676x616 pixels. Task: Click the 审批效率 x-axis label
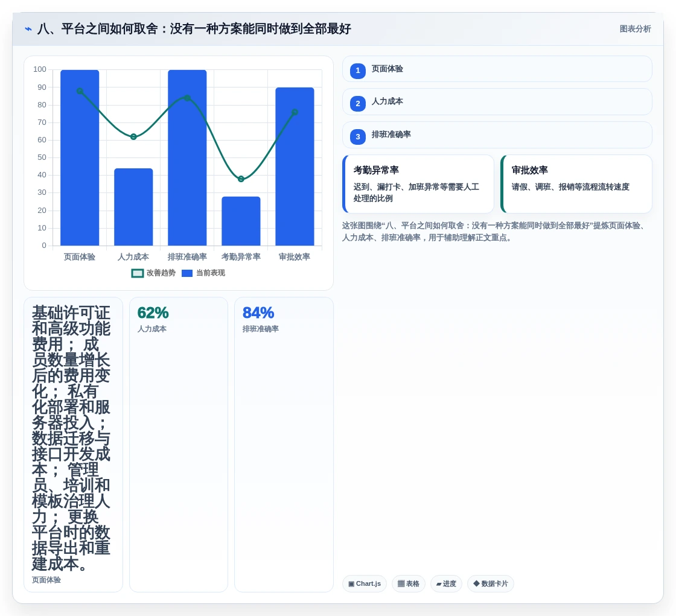pyautogui.click(x=295, y=257)
